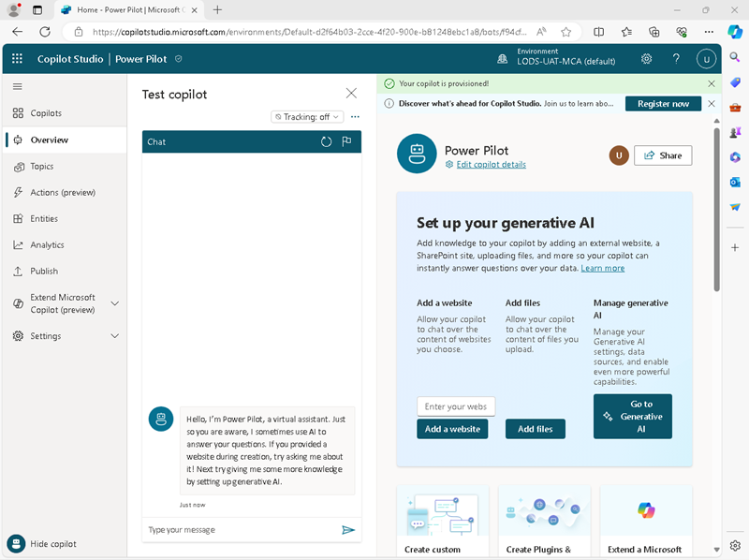Open browser favorites list
Image resolution: width=749 pixels, height=560 pixels.
(x=626, y=32)
